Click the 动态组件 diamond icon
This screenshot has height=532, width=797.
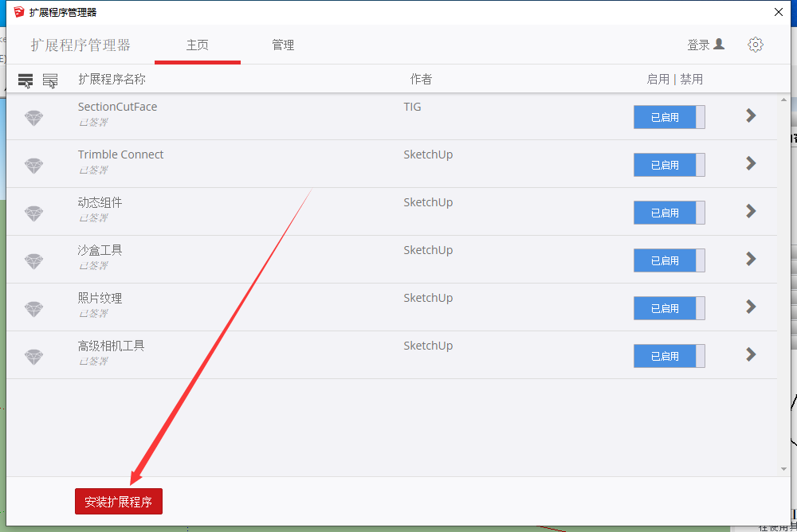coord(34,213)
